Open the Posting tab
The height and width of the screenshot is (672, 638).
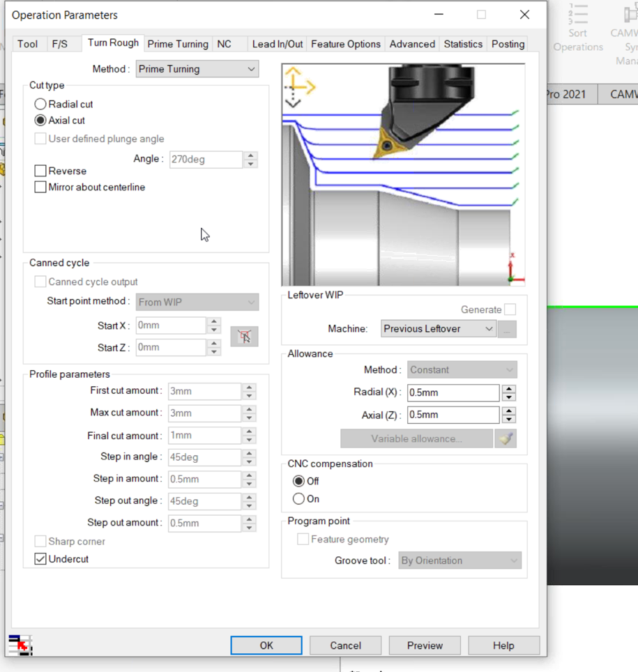coord(508,44)
